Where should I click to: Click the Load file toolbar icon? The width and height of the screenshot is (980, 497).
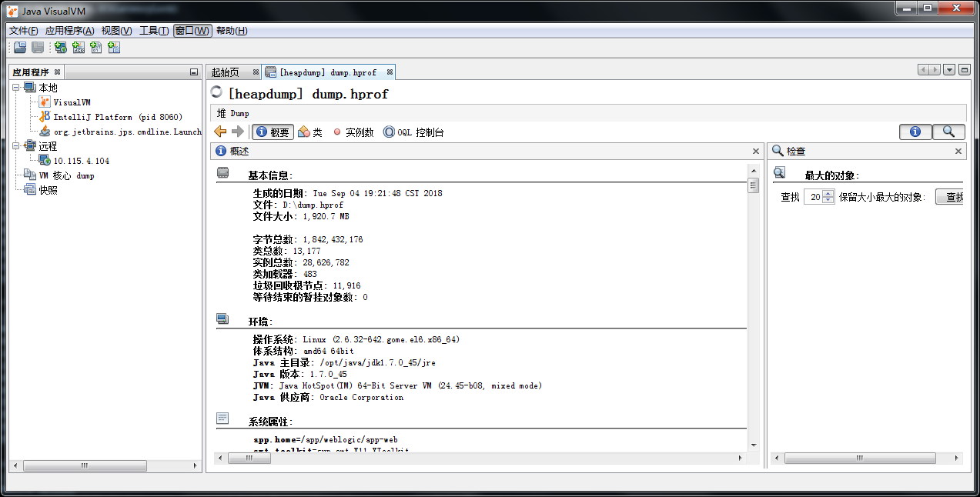click(x=20, y=48)
